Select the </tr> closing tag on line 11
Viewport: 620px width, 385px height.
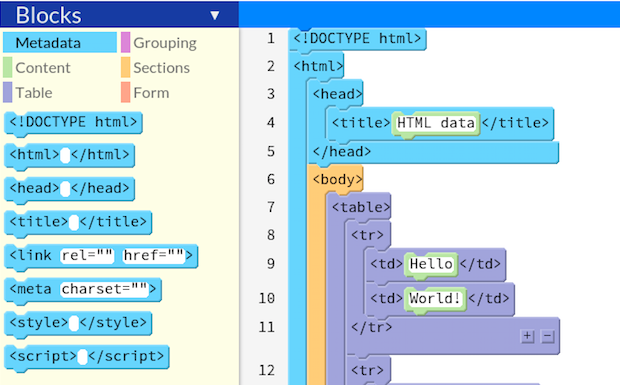pyautogui.click(x=371, y=327)
